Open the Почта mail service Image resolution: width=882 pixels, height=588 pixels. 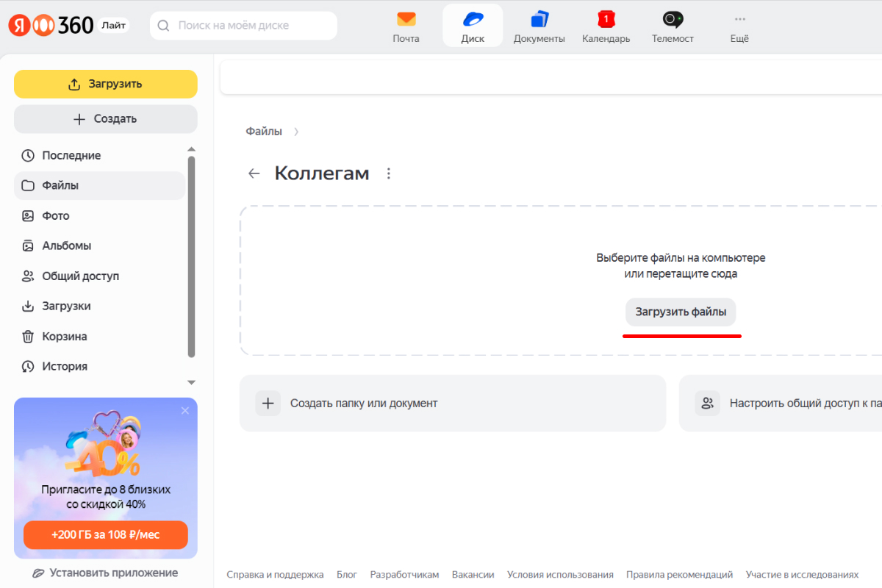(406, 26)
